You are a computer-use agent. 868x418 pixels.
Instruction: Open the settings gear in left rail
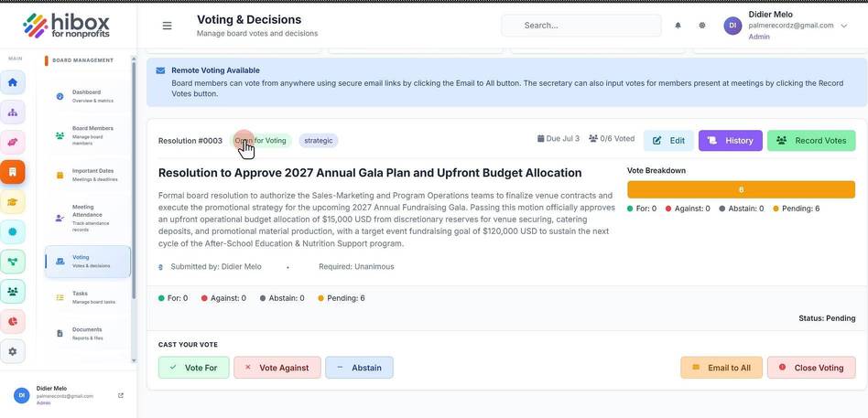12,351
